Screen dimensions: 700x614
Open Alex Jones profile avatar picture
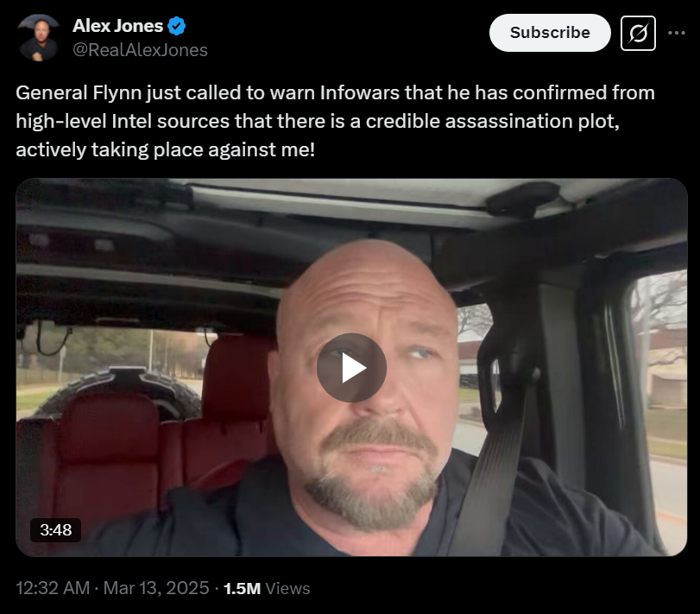click(38, 37)
